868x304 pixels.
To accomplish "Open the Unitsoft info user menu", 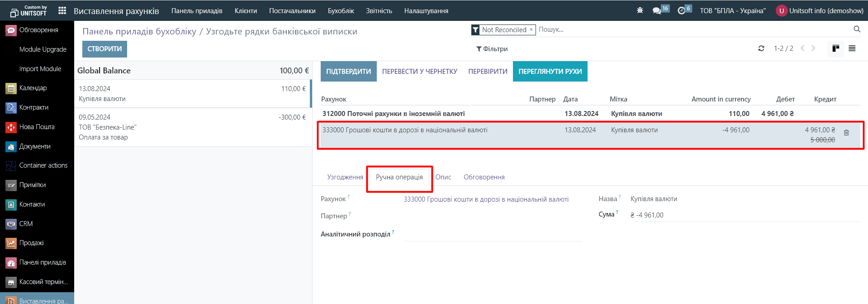I will 820,10.
